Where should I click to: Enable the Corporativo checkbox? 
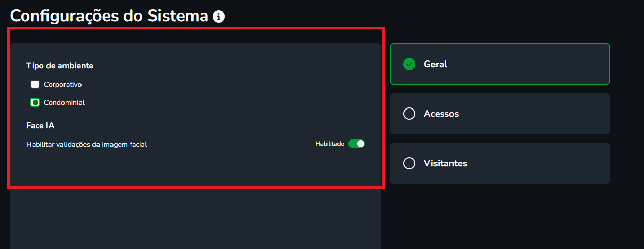[x=35, y=84]
